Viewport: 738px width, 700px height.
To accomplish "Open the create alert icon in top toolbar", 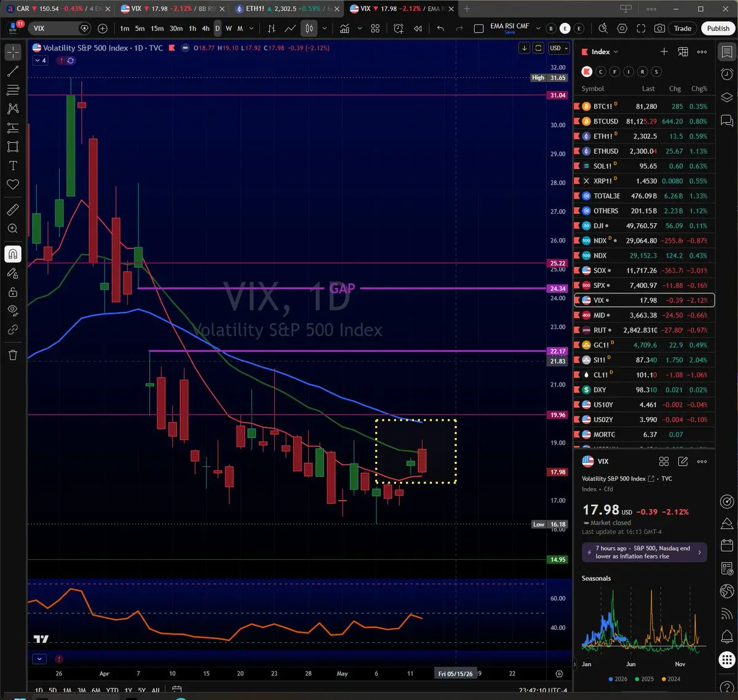I will tap(399, 28).
